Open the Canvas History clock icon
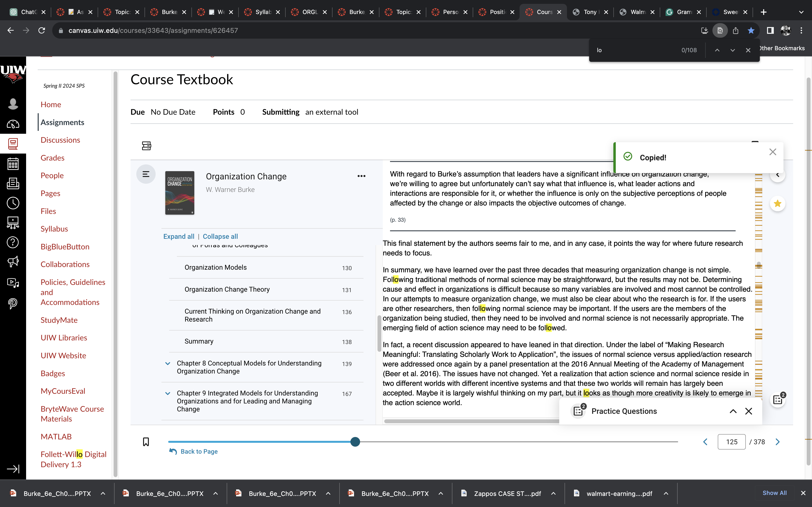The image size is (812, 507). [x=13, y=203]
